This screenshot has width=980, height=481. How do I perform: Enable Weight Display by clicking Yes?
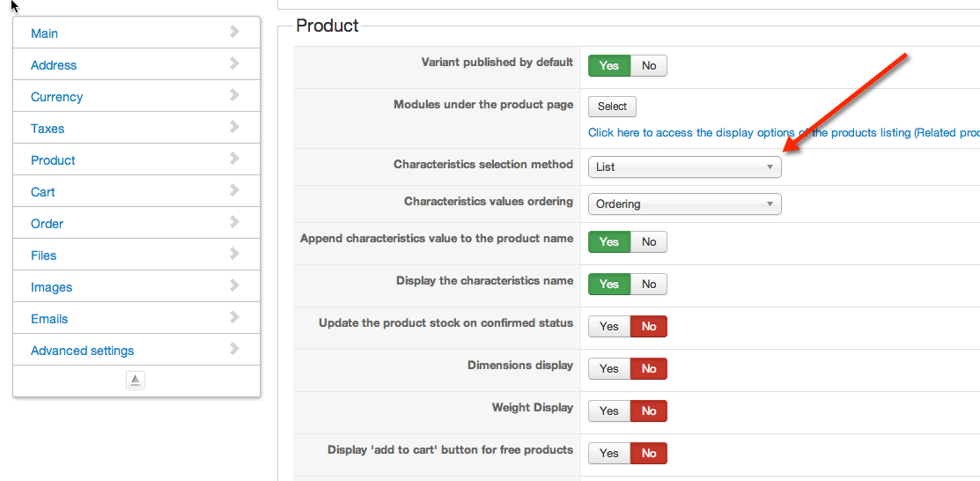tap(609, 411)
